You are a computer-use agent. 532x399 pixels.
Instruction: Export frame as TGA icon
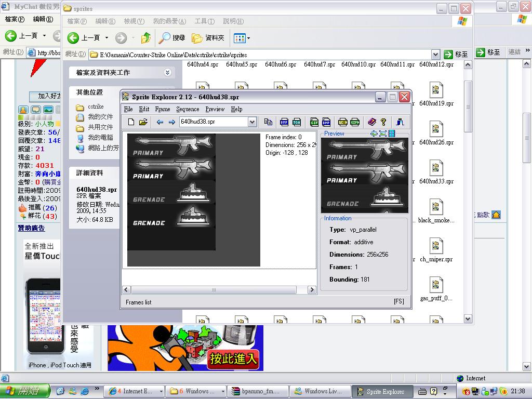297,122
